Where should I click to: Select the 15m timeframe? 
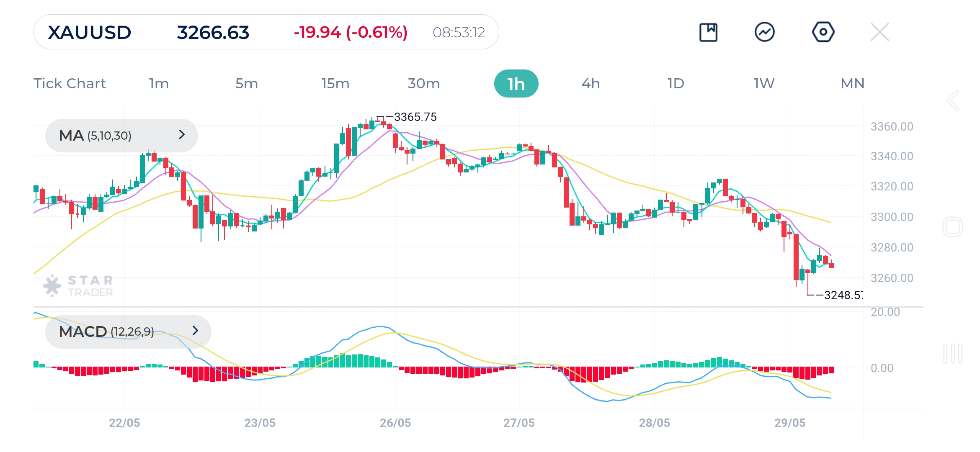(x=335, y=83)
